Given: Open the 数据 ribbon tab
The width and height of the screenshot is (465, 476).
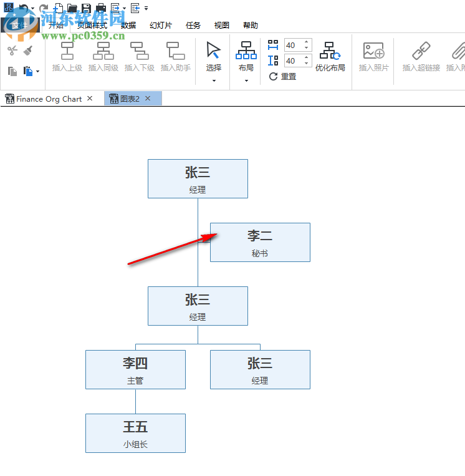Looking at the screenshot, I should pyautogui.click(x=128, y=26).
